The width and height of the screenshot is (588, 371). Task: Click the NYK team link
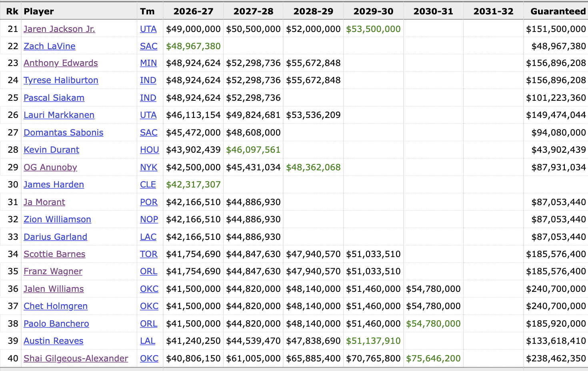click(x=149, y=167)
